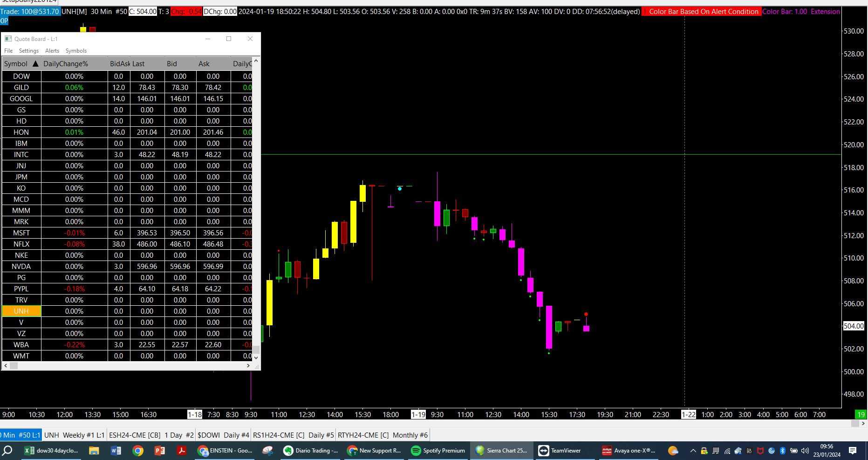Select the HON symbol in the quote board
Screen dimensions: 868x460
[x=21, y=132]
